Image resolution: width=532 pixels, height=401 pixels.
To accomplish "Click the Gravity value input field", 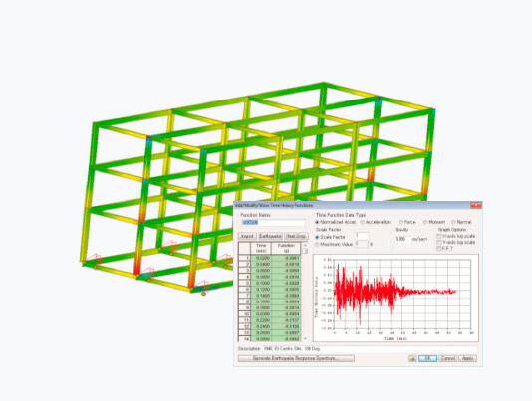I will tap(402, 239).
